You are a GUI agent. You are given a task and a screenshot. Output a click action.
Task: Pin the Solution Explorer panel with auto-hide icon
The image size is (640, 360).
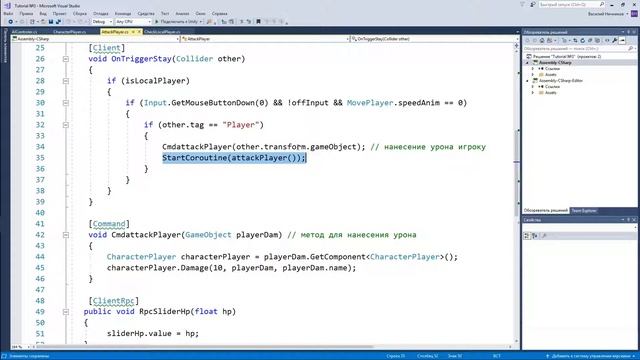click(628, 32)
